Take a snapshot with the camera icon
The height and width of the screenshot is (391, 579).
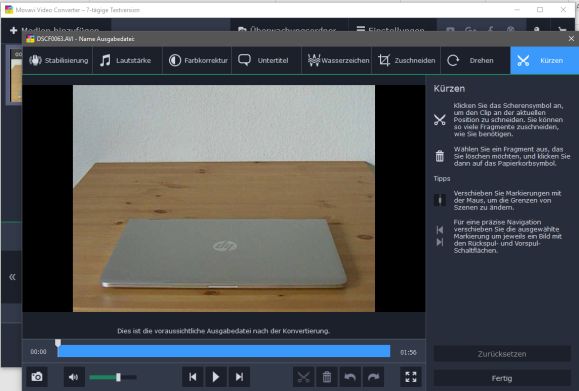coord(37,377)
